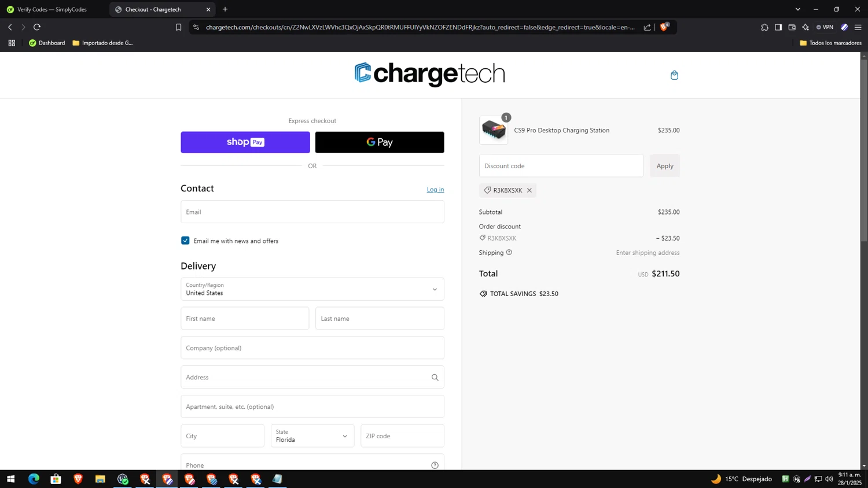Open a new browser tab

(x=225, y=9)
